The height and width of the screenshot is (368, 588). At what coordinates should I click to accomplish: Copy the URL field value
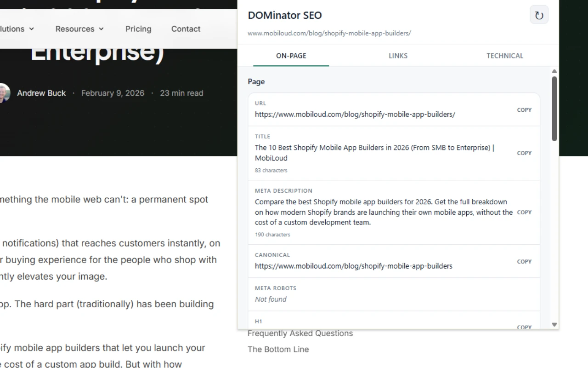point(524,110)
